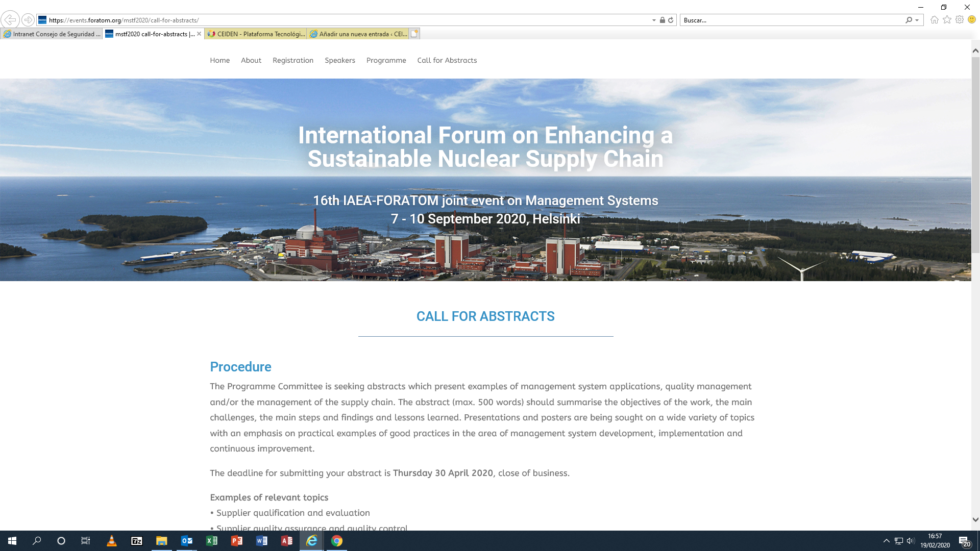Image resolution: width=980 pixels, height=551 pixels.
Task: Show hidden system tray icons chevron
Action: point(887,541)
